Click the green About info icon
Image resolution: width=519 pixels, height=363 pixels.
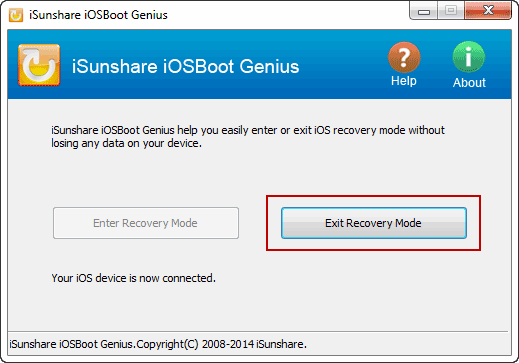click(468, 57)
